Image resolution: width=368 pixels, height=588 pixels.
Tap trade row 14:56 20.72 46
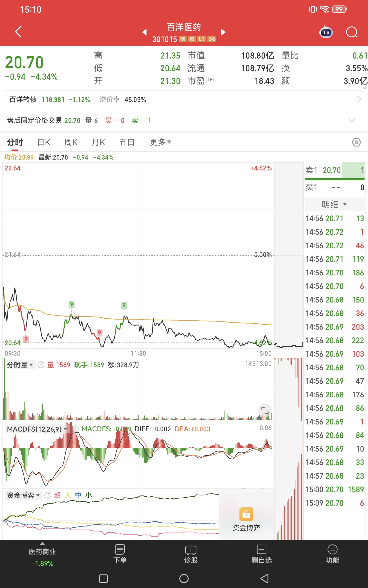pos(335,245)
